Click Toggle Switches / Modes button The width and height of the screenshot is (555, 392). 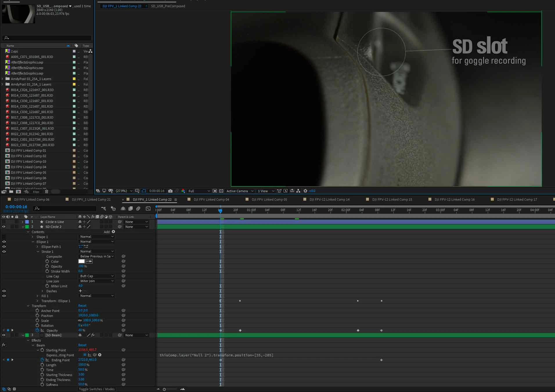click(97, 389)
